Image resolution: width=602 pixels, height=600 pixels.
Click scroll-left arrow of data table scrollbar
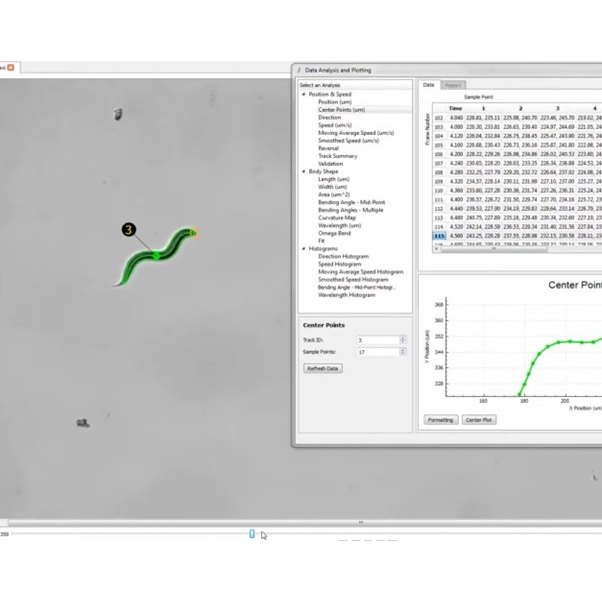click(437, 249)
